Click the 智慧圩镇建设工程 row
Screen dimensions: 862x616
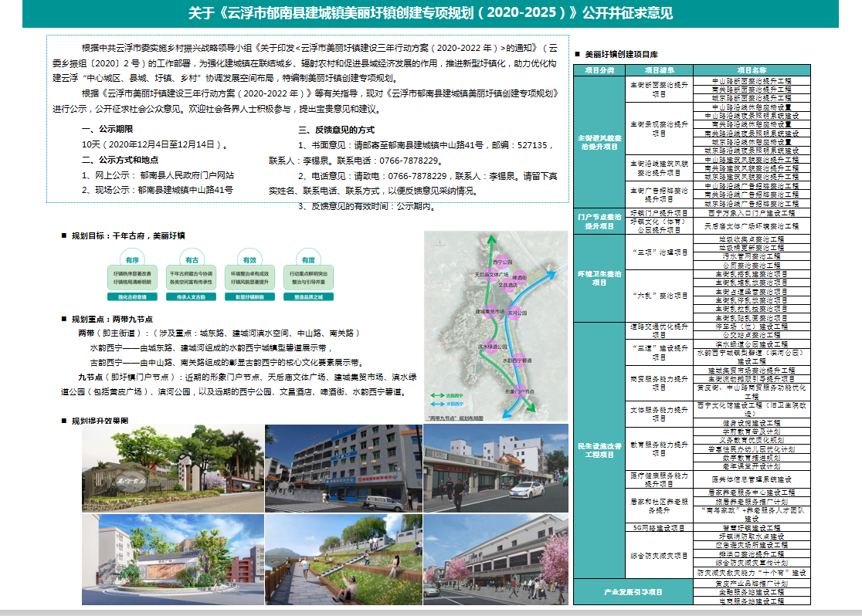tap(752, 527)
